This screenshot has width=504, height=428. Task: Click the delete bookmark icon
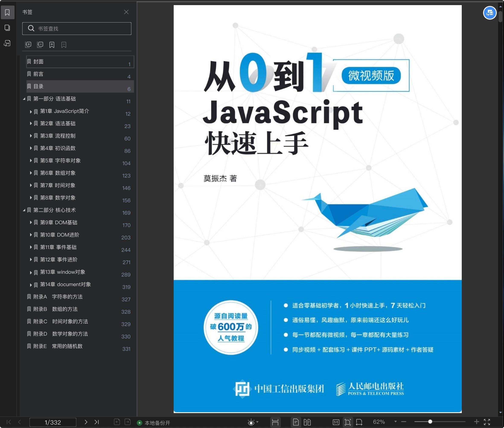(64, 45)
